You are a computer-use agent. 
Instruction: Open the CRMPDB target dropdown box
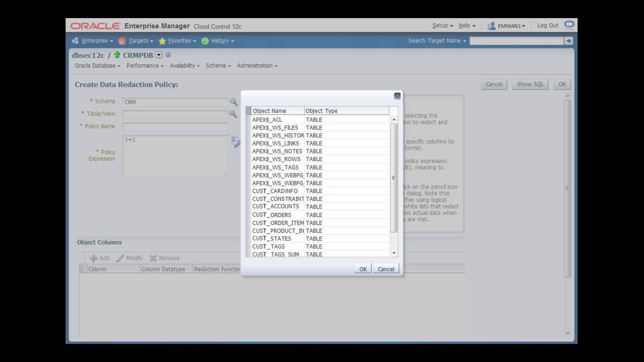159,55
